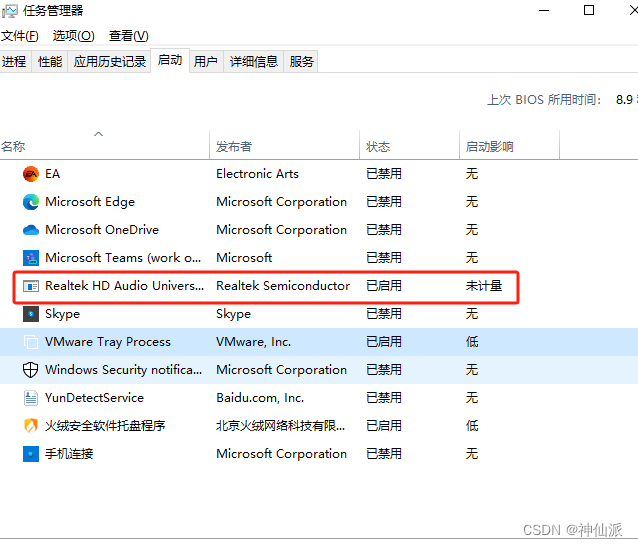Click the Realtek Semiconductor publisher cell
The image size is (638, 546).
tap(283, 286)
